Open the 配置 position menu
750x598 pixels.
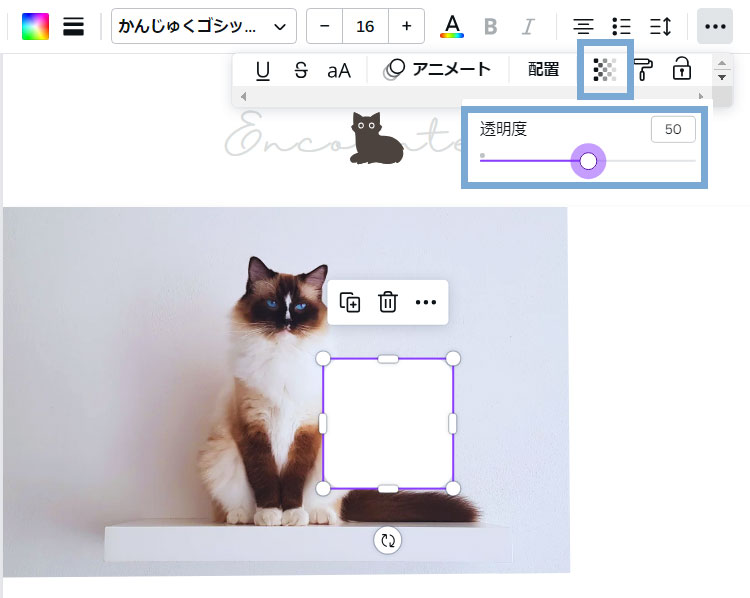(x=543, y=70)
